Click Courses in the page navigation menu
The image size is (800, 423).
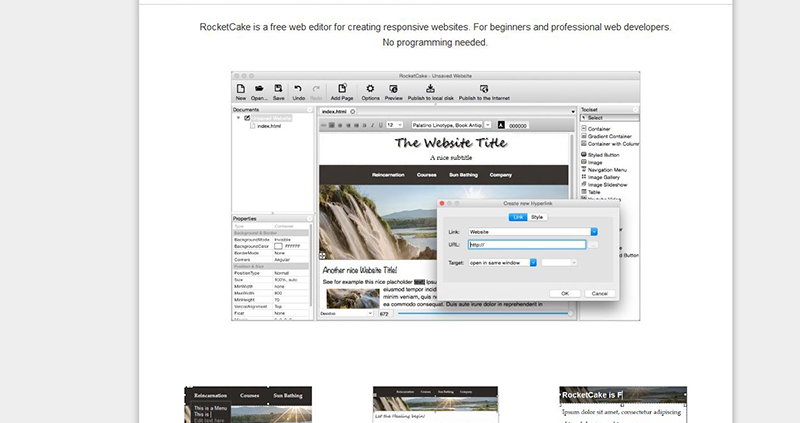click(427, 175)
